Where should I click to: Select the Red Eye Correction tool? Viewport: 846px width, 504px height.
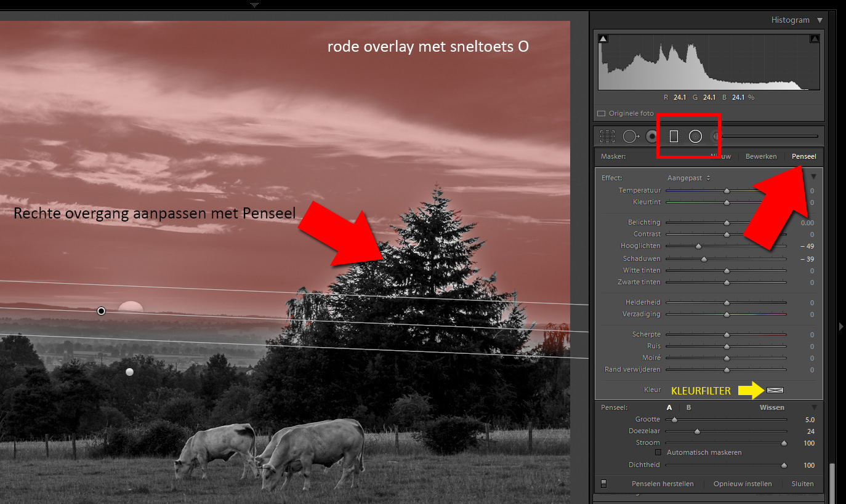(x=651, y=137)
